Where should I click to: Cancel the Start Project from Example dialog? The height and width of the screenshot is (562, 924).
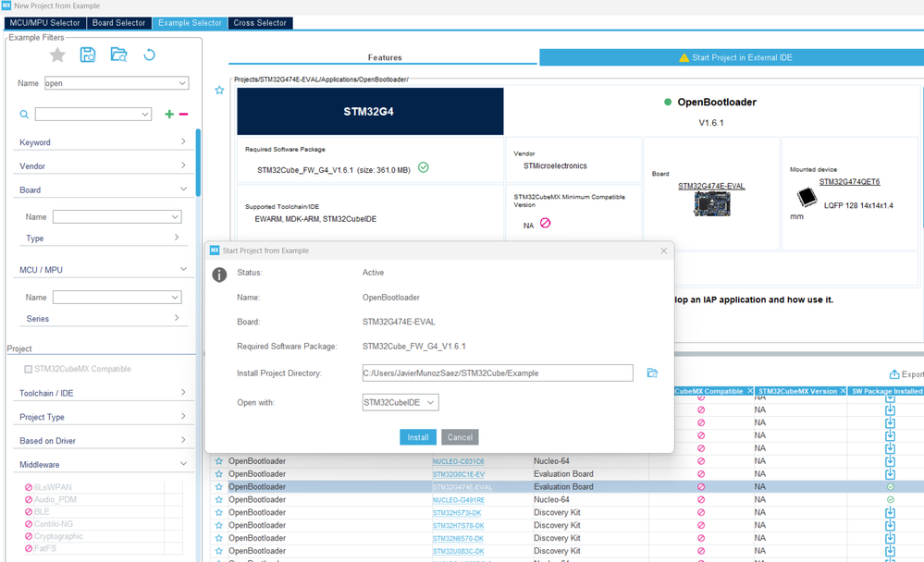460,437
